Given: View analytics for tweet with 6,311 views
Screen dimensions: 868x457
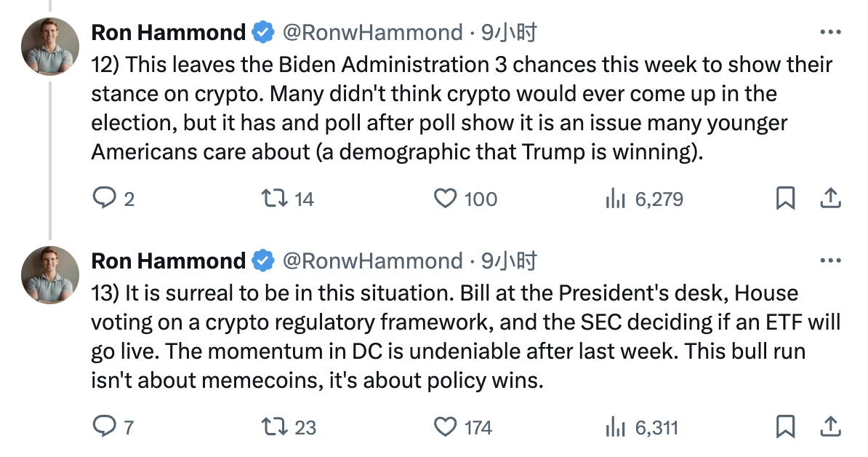Looking at the screenshot, I should 616,426.
